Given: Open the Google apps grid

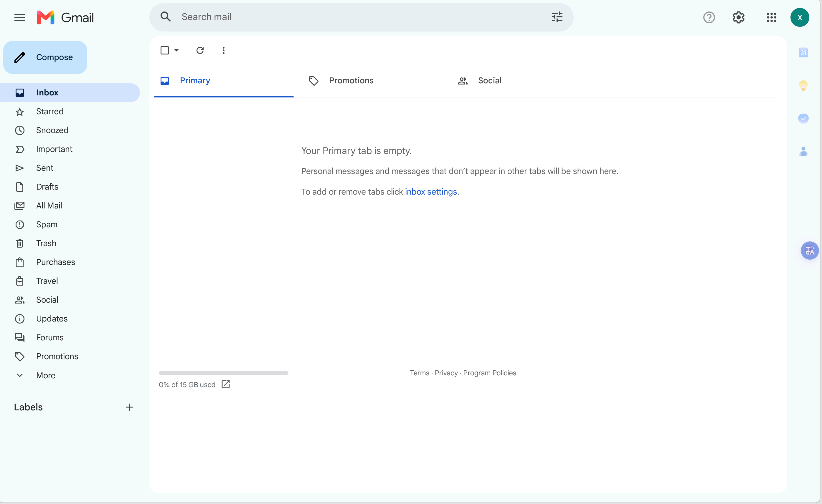Looking at the screenshot, I should point(771,17).
